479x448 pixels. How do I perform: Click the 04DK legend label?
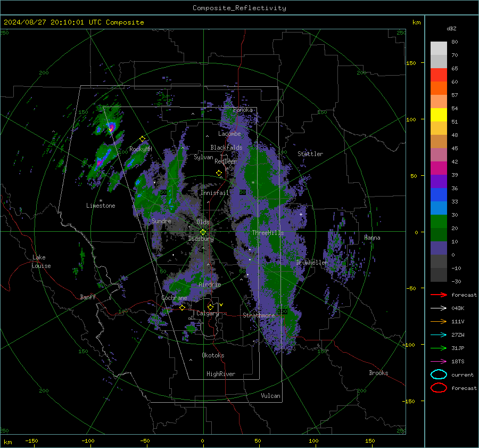click(458, 308)
